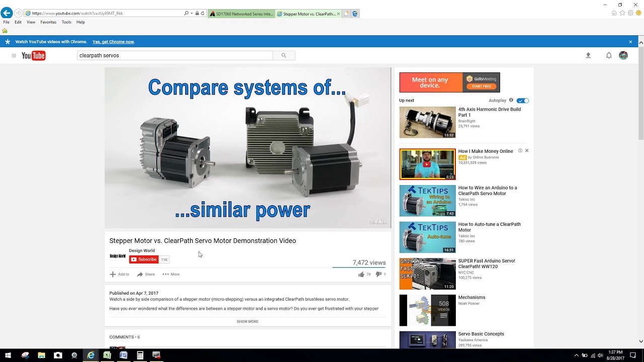644x362 pixels.
Task: Toggle the Autoplay switch
Action: (523, 101)
